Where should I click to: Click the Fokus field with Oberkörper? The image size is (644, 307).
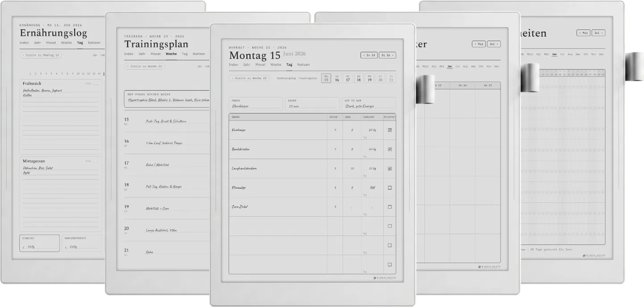pos(256,104)
